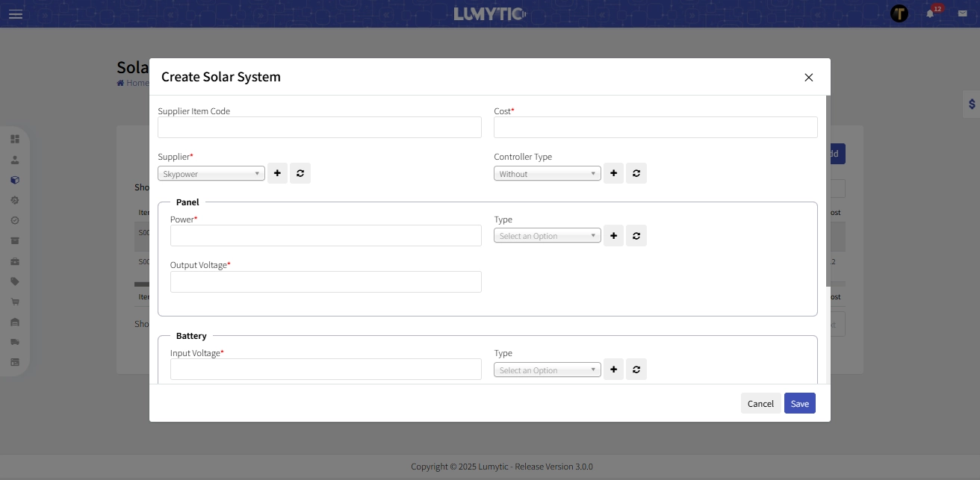Refresh the Supplier list

(300, 173)
